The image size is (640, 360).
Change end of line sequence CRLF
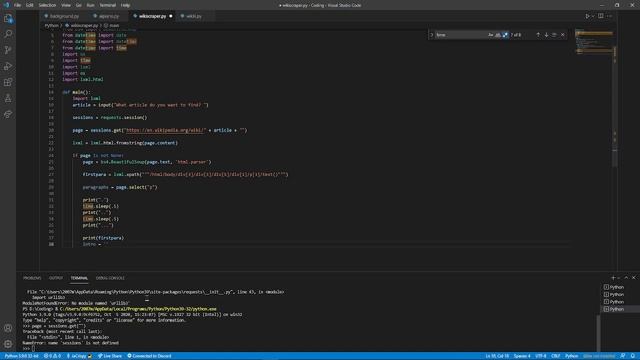[556, 356]
